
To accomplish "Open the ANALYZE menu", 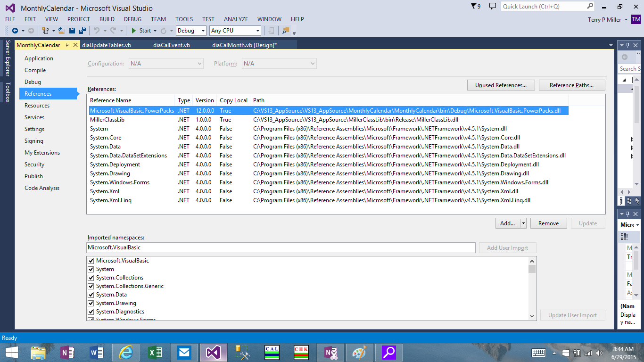I will (x=236, y=19).
